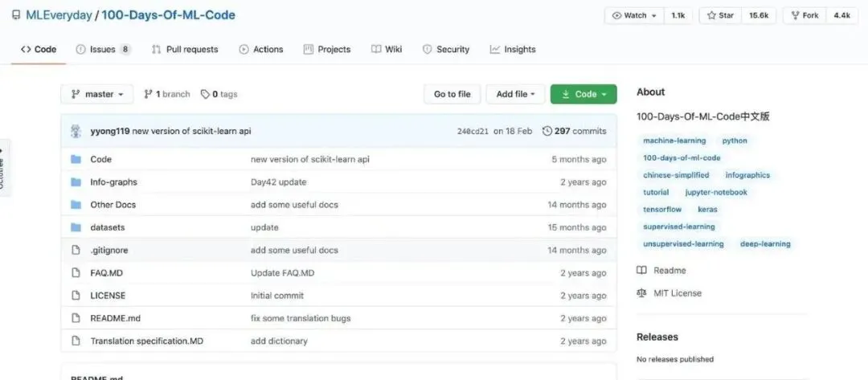Open the 'Day42 update' commit message
Image resolution: width=868 pixels, height=380 pixels.
coord(278,182)
